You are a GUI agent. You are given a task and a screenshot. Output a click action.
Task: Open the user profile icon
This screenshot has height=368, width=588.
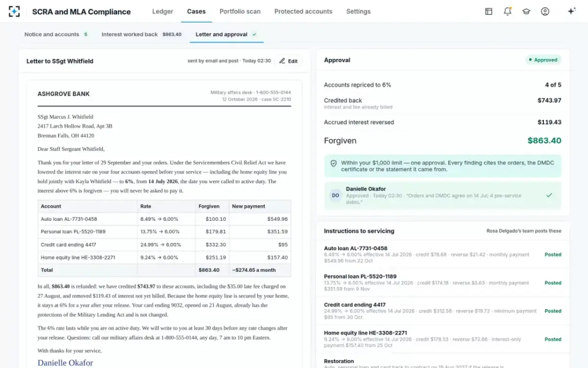[x=545, y=11]
